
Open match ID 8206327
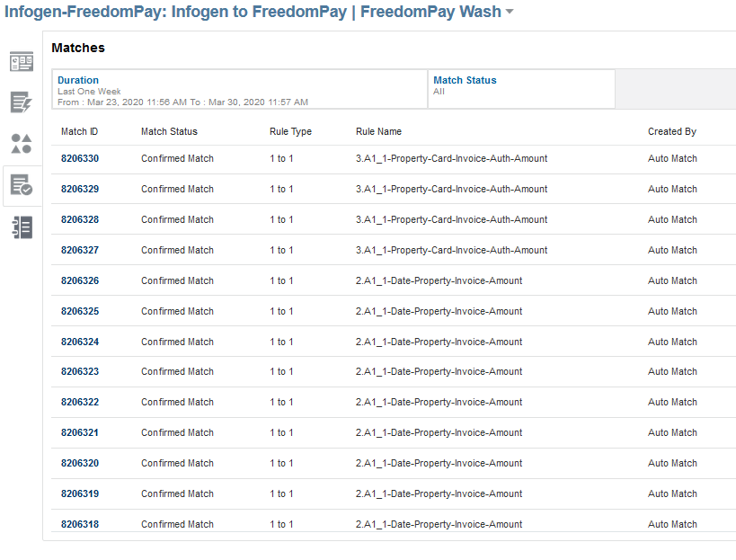click(80, 251)
